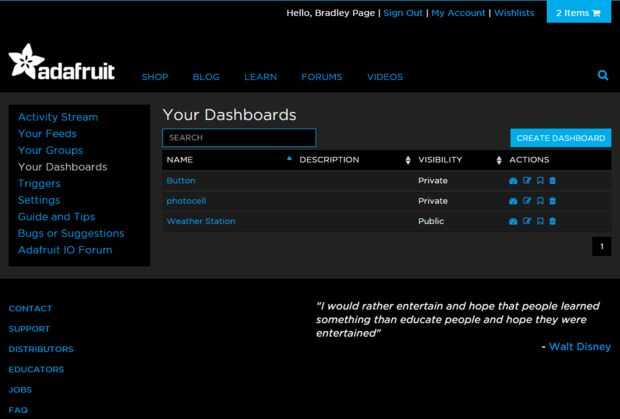
Task: Click the Private visibility cell for photocell
Action: pos(433,201)
